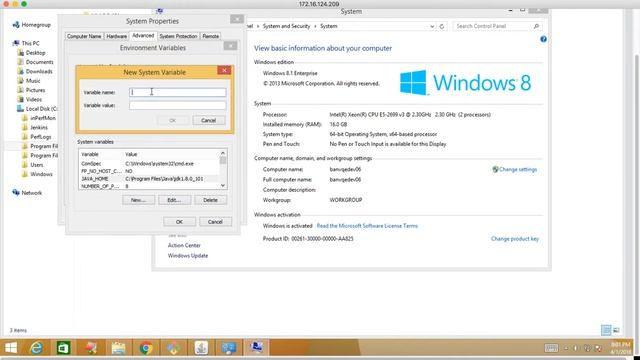Image resolution: width=640 pixels, height=360 pixels.
Task: Launch Internet Explorer from taskbar
Action: 36,348
